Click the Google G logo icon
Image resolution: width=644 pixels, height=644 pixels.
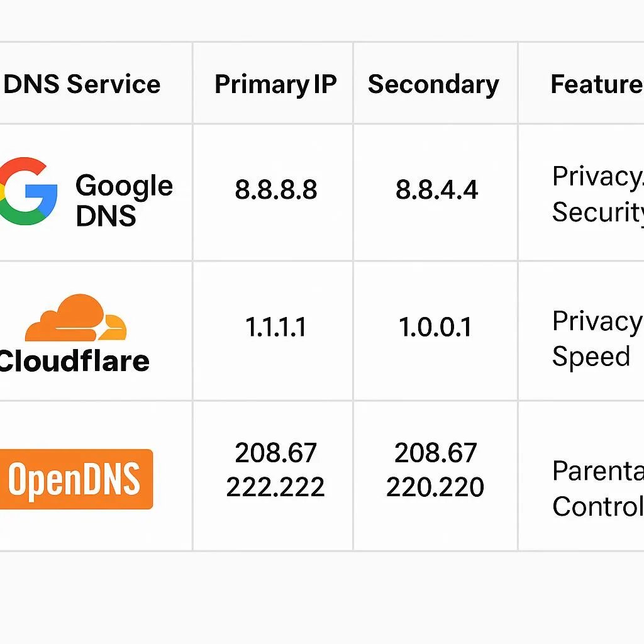pos(26,192)
